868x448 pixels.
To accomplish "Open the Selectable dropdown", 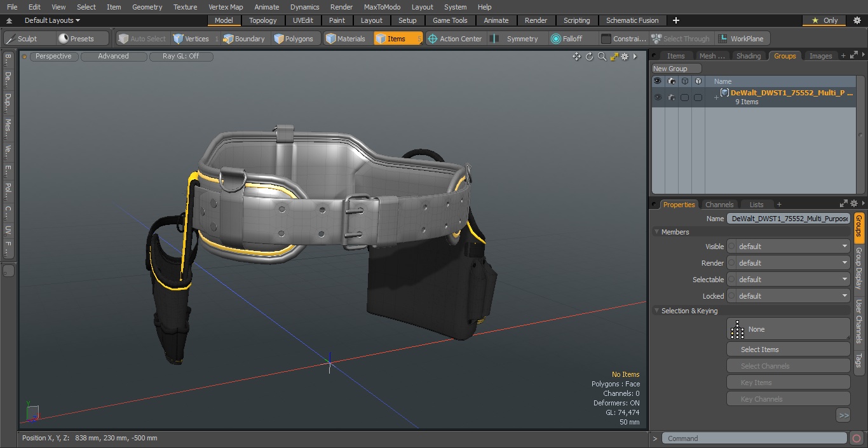I will pos(788,280).
